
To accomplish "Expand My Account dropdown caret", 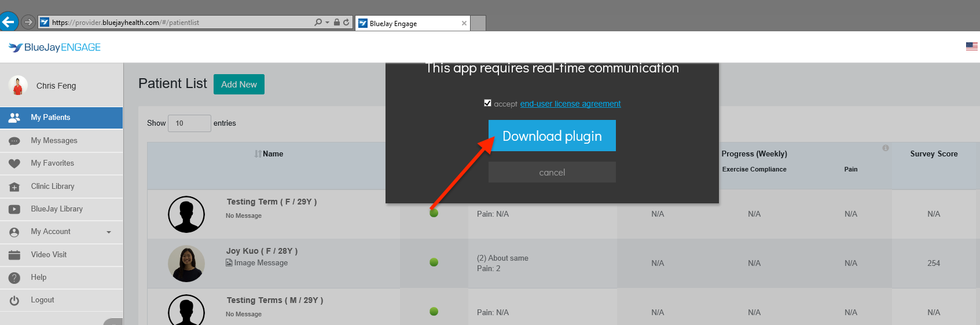I will tap(109, 232).
